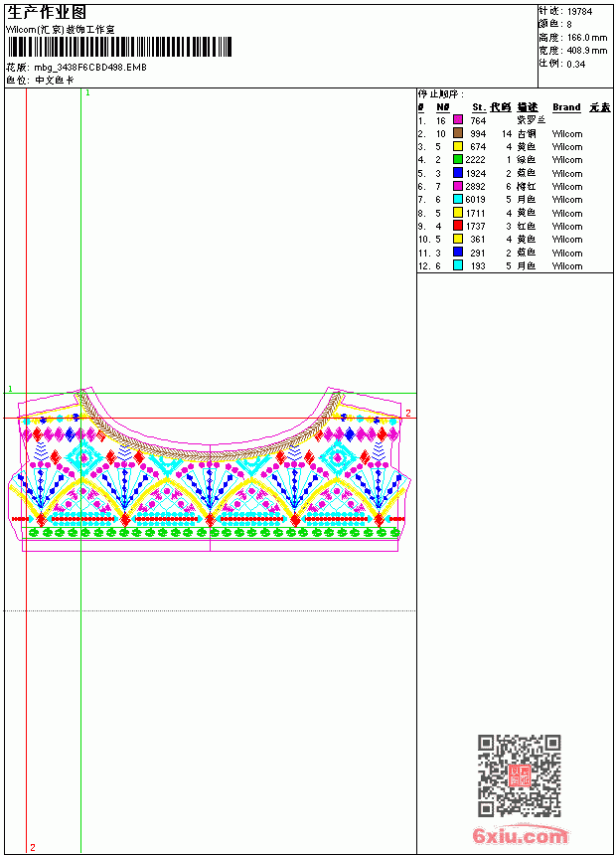Click the red guide marker 2 at the bottom

33,847
